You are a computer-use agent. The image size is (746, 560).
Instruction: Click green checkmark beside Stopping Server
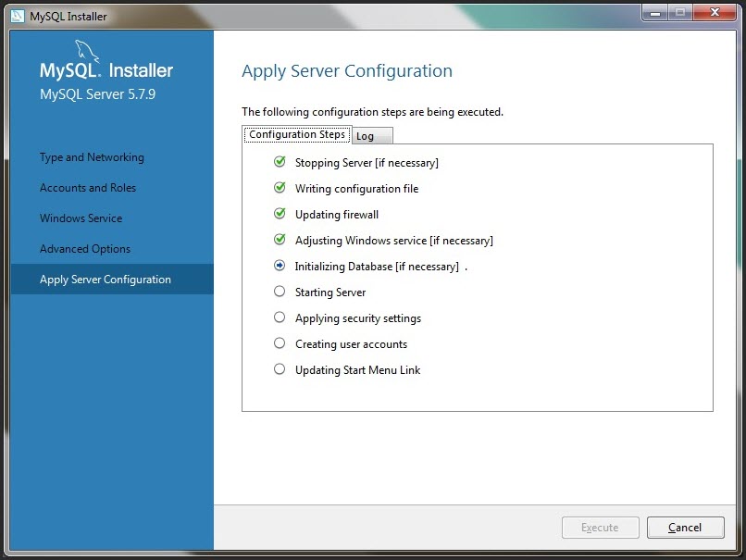pyautogui.click(x=280, y=162)
